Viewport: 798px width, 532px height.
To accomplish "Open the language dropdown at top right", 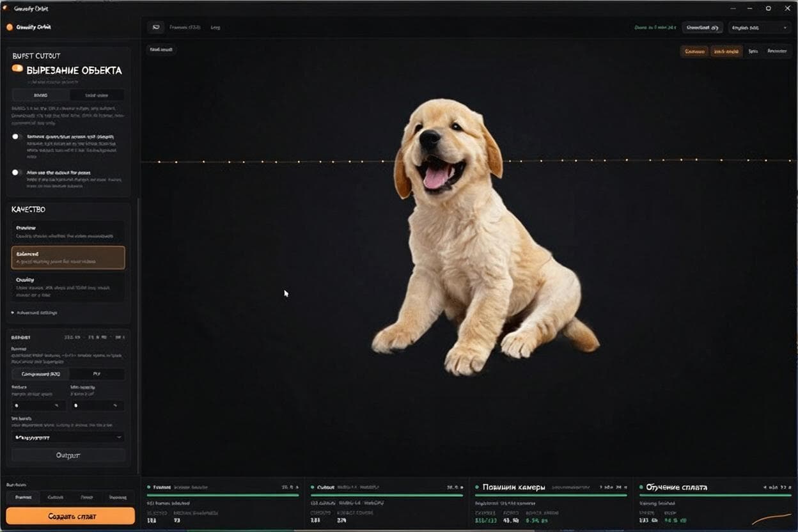I will coord(760,27).
